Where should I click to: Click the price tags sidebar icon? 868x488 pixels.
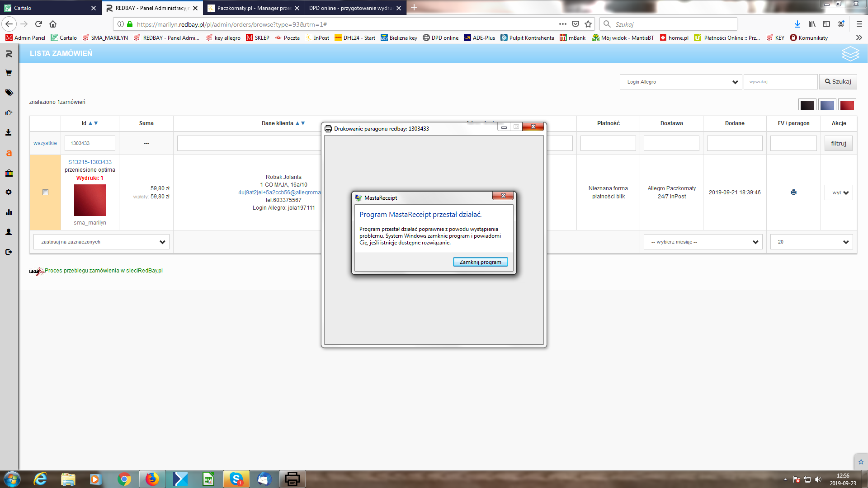pos(9,93)
